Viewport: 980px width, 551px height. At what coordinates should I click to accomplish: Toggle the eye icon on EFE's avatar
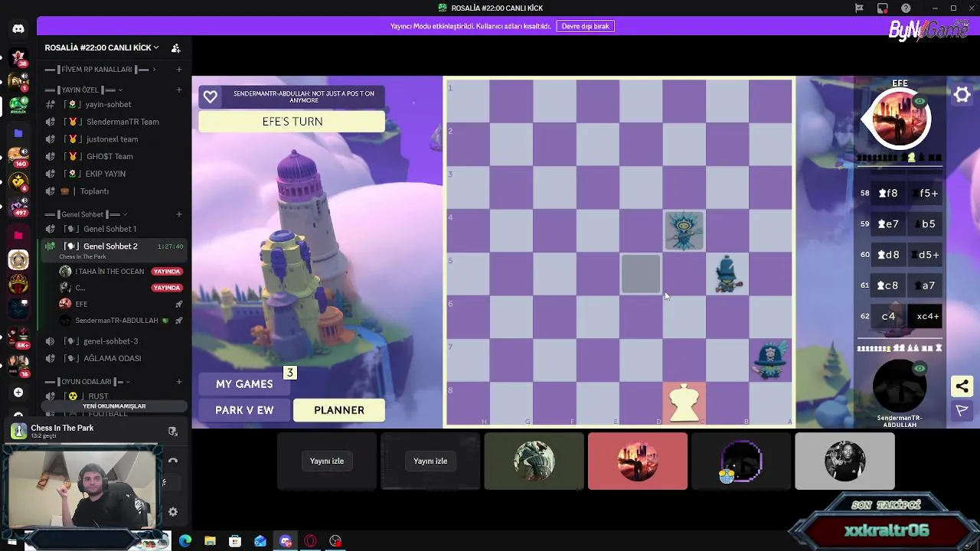(x=920, y=102)
